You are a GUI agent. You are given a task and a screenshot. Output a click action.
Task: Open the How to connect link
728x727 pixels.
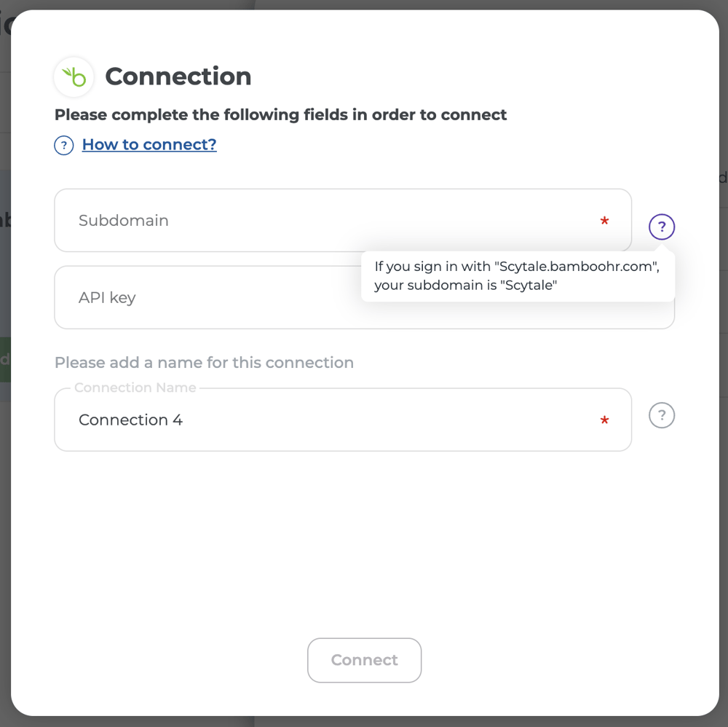point(149,144)
